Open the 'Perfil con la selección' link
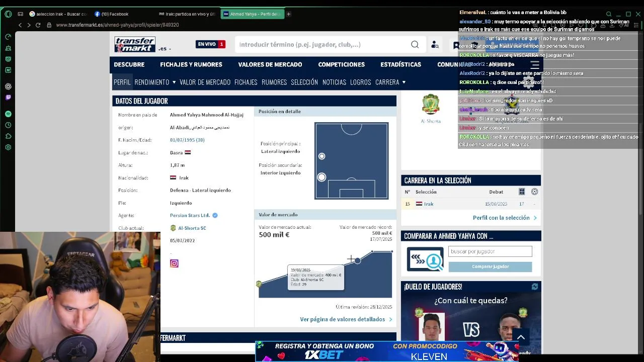This screenshot has height=362, width=644. (x=505, y=218)
